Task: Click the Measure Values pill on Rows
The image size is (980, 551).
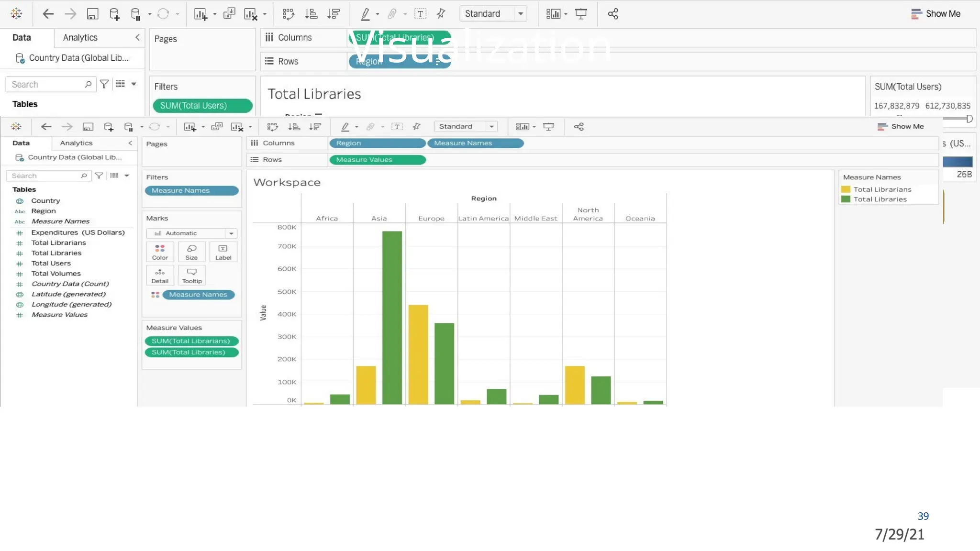Action: (377, 160)
